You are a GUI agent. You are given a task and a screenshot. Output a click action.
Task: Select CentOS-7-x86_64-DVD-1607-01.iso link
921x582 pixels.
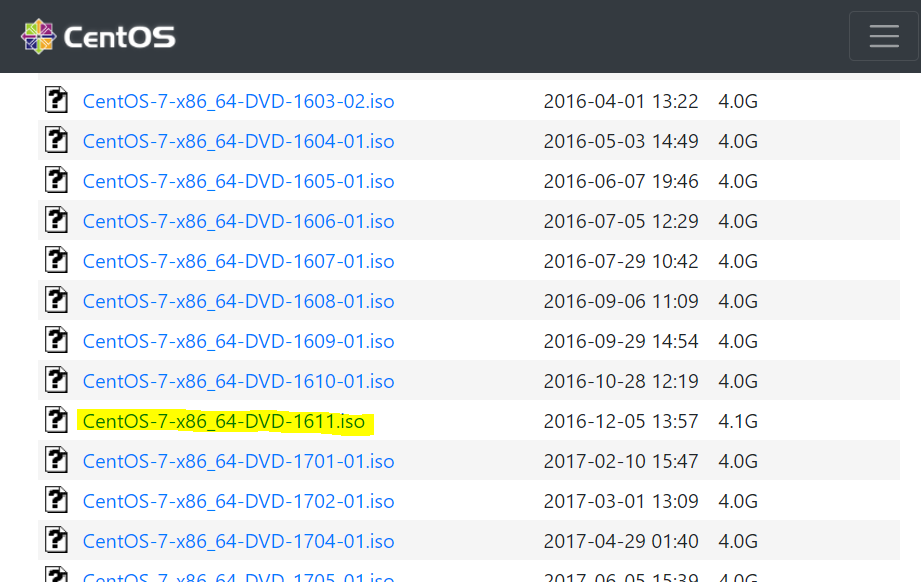tap(238, 261)
